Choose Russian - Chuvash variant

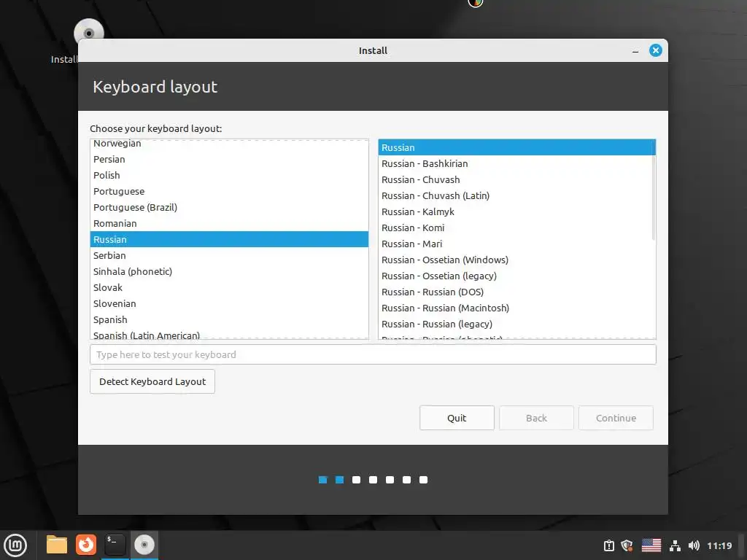[x=517, y=179]
